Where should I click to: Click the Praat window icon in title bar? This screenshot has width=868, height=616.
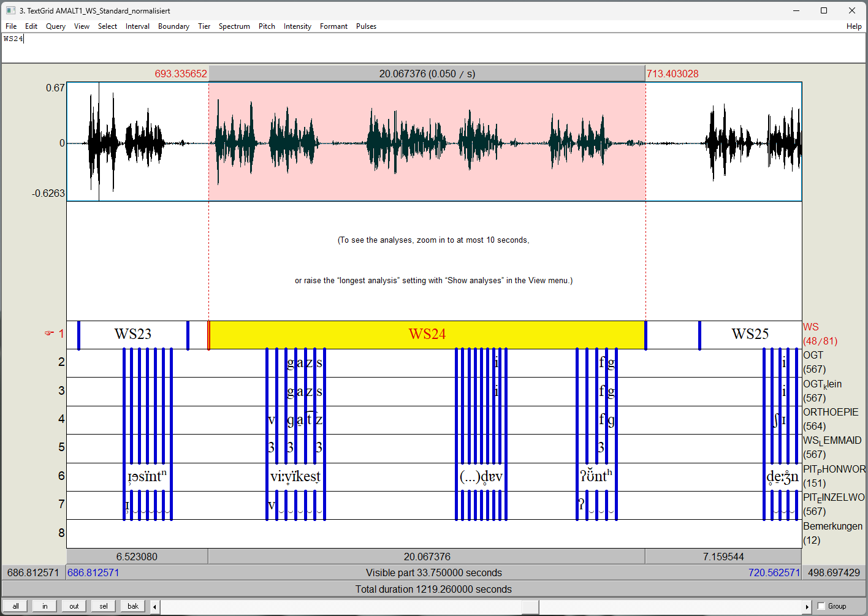point(10,10)
